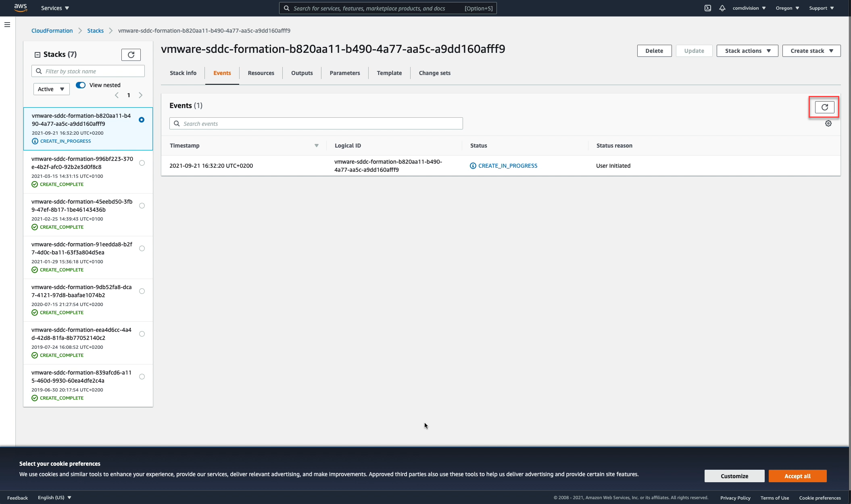The width and height of the screenshot is (851, 504).
Task: Open the Terms of Use footer link
Action: [x=775, y=498]
